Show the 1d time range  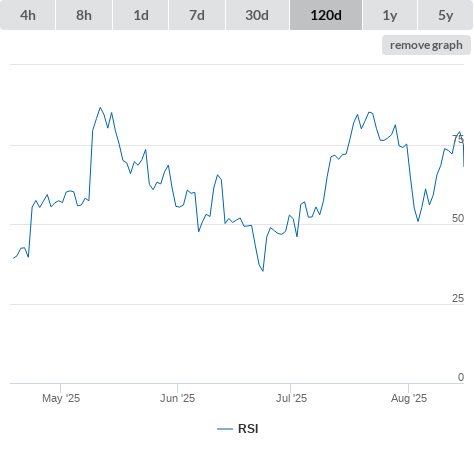click(x=141, y=15)
